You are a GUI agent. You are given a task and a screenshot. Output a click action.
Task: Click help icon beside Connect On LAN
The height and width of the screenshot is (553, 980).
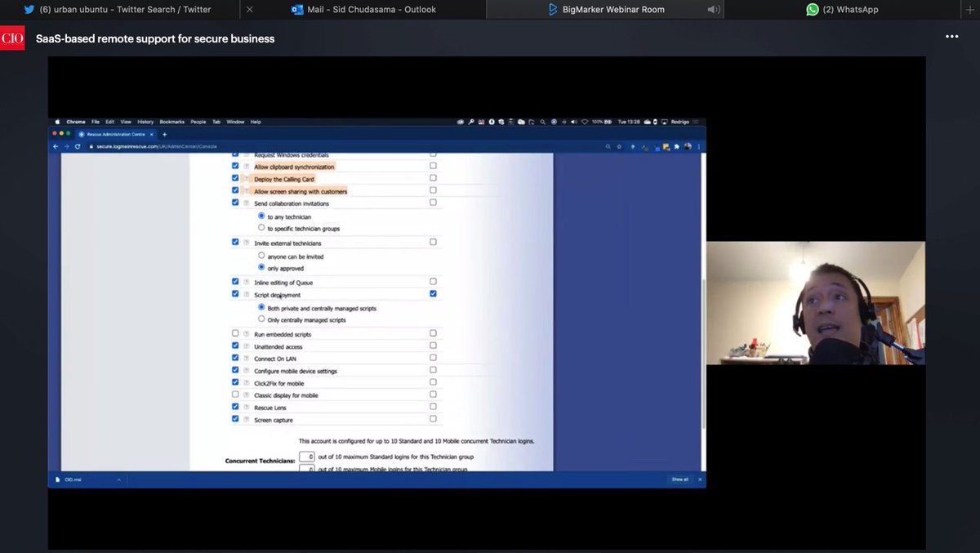pos(246,358)
